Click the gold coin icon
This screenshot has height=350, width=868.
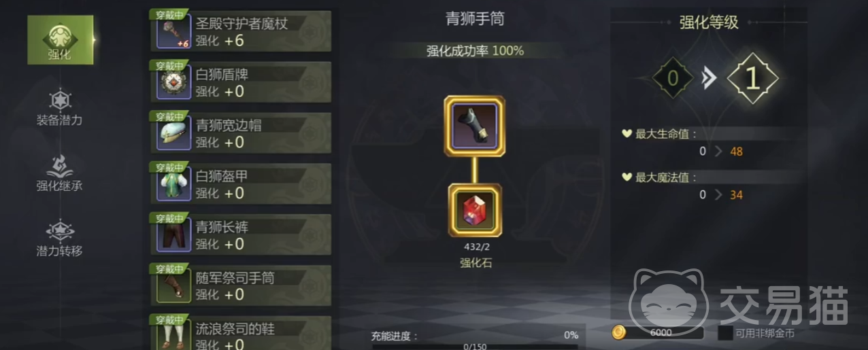point(618,332)
